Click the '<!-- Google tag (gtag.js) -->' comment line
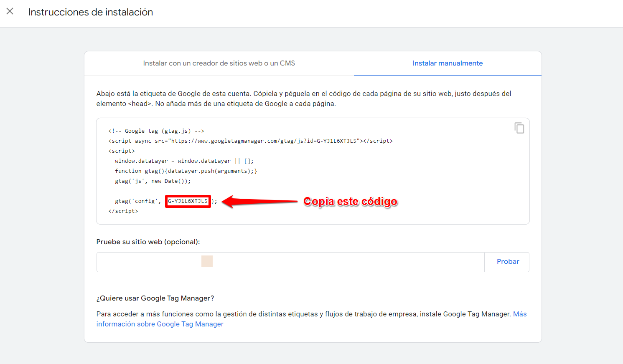This screenshot has height=364, width=623. pyautogui.click(x=156, y=131)
